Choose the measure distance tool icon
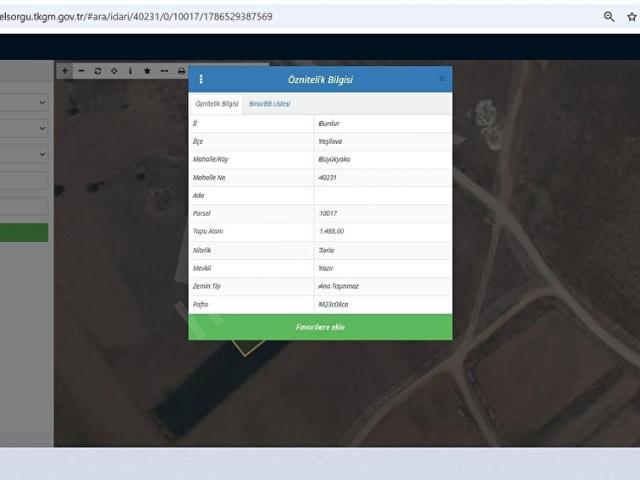The image size is (640, 480). (164, 71)
